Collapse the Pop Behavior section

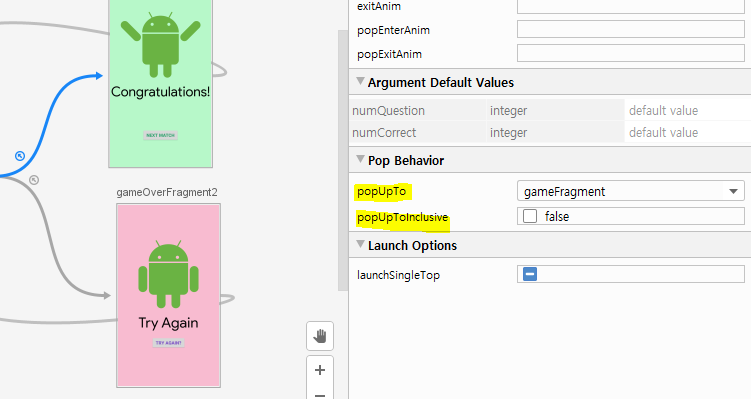tap(360, 160)
